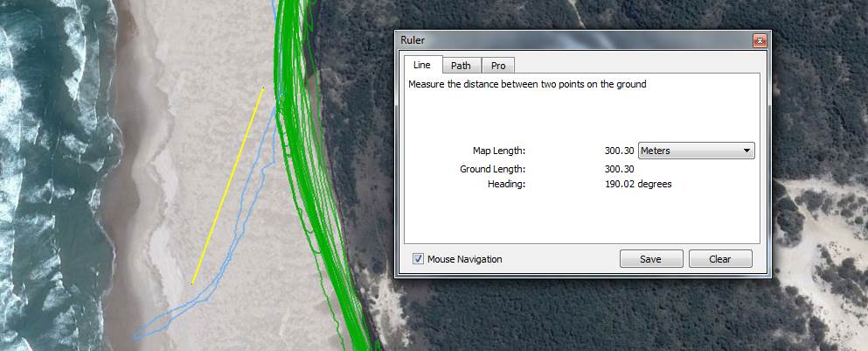Select the Line tab
The width and height of the screenshot is (868, 351).
pos(421,66)
